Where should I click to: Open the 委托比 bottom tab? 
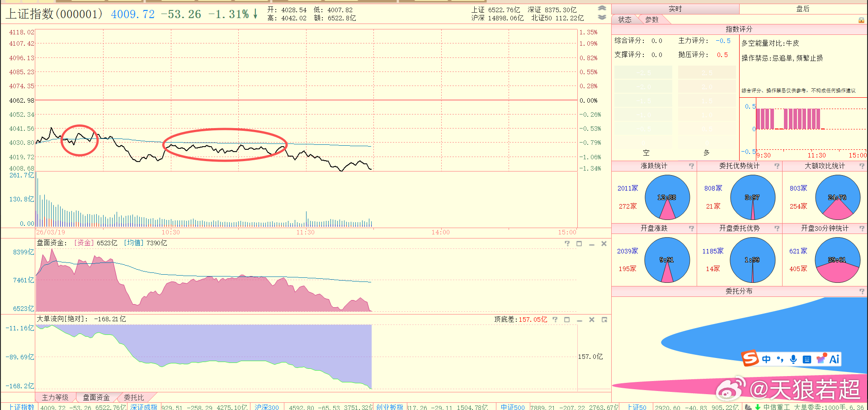pyautogui.click(x=134, y=397)
